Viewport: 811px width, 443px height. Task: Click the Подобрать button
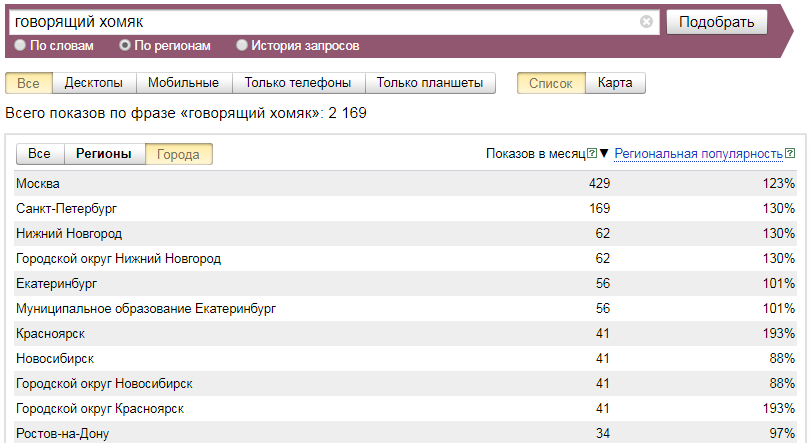pos(716,22)
